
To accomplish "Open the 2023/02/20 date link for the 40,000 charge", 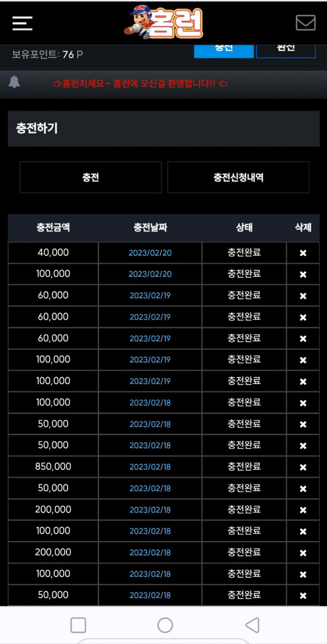I will (150, 253).
